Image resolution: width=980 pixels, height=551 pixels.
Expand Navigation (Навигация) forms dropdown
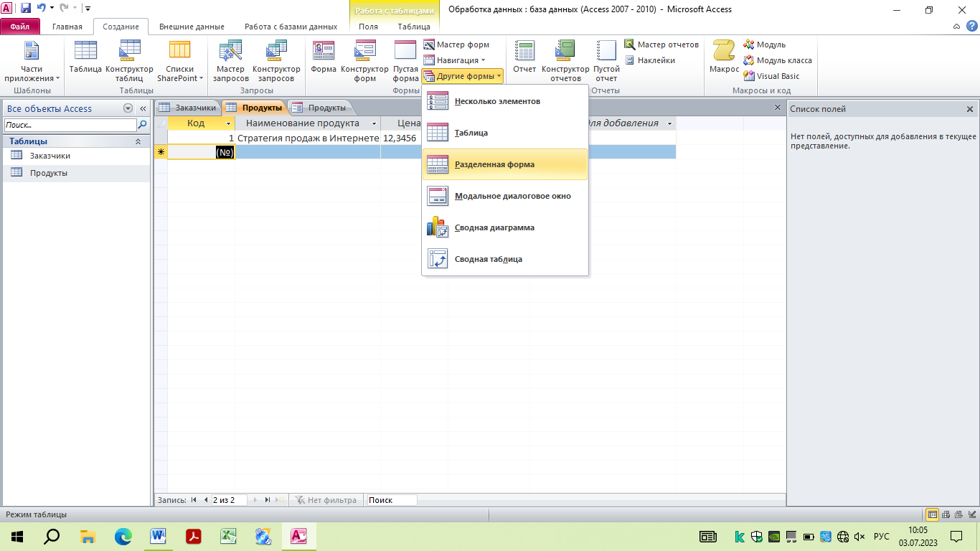click(x=455, y=60)
